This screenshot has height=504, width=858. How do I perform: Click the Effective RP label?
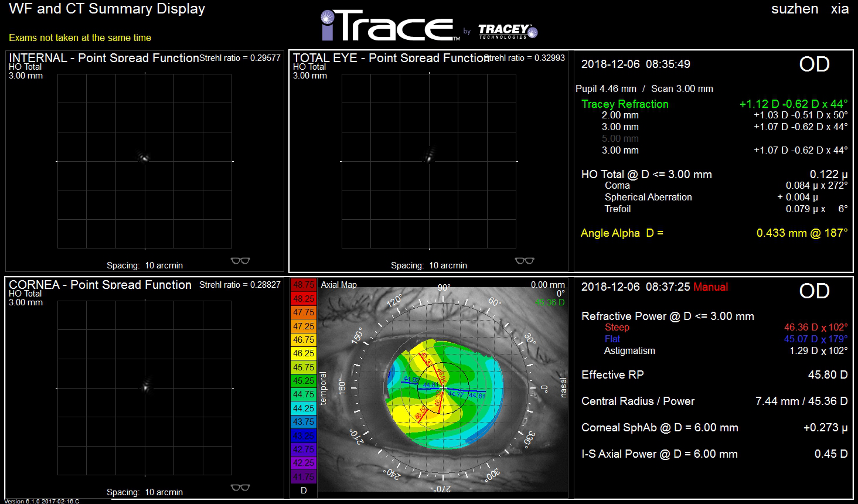point(612,374)
